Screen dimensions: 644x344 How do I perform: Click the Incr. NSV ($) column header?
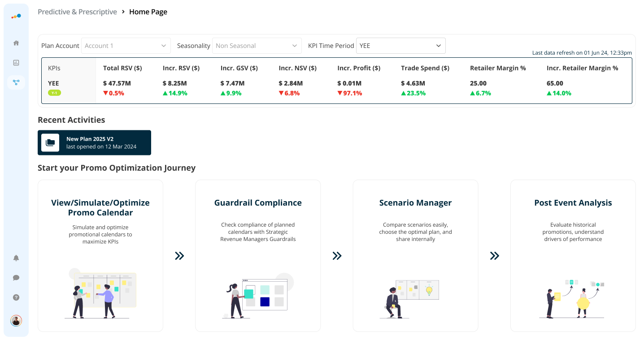[x=298, y=68]
